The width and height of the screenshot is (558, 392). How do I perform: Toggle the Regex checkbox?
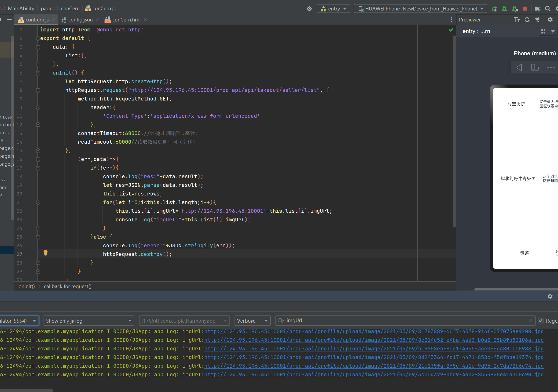pos(540,321)
